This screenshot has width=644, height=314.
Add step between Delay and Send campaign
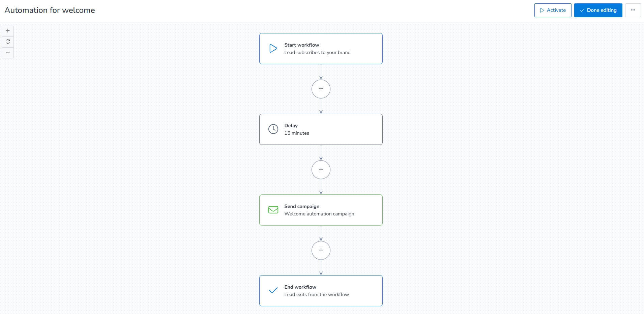[321, 169]
